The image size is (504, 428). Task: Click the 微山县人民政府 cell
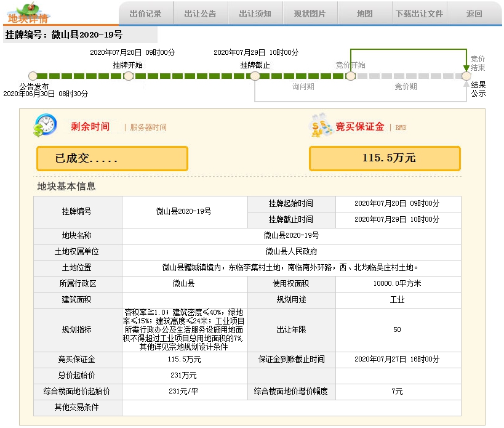pos(292,251)
